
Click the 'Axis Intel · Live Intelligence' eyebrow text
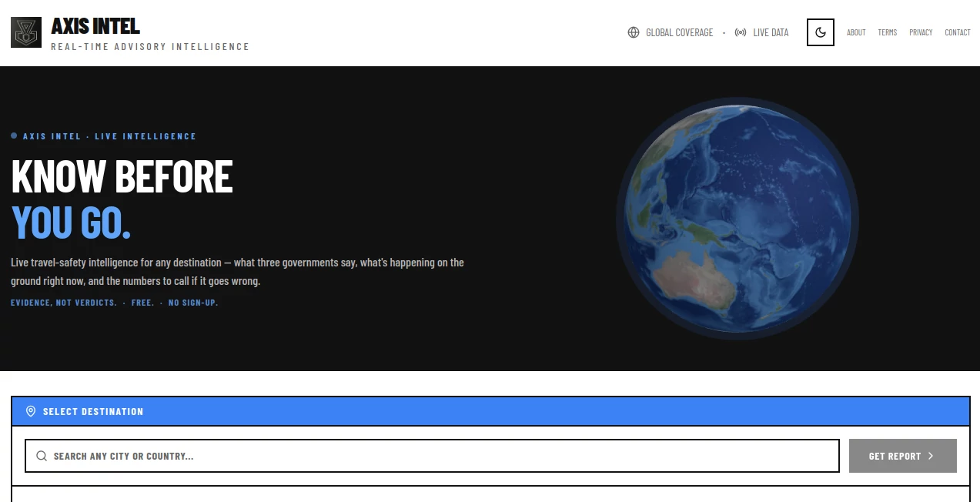pos(109,136)
